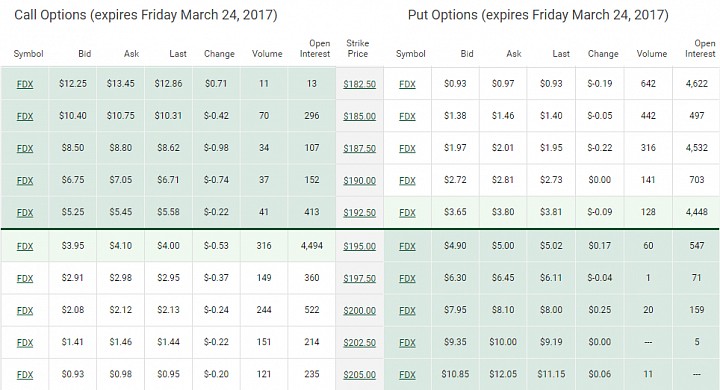Image resolution: width=720 pixels, height=390 pixels.
Task: Click FDX call symbol with $3.95 bid
Action: pyautogui.click(x=25, y=246)
